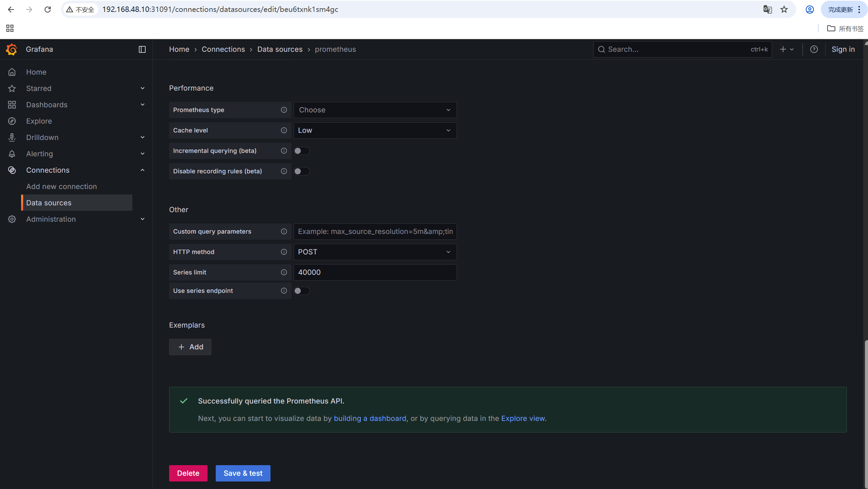Click the Dashboards grid icon
This screenshot has width=868, height=489.
click(x=12, y=105)
